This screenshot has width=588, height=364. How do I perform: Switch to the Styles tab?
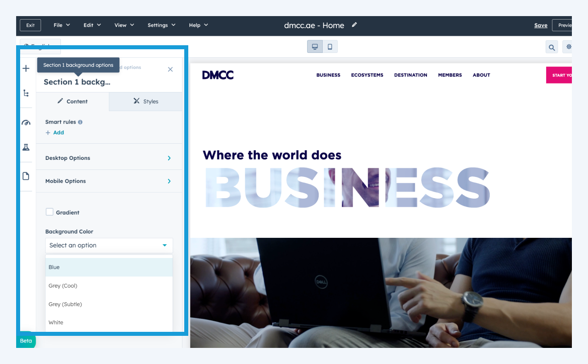coord(145,102)
